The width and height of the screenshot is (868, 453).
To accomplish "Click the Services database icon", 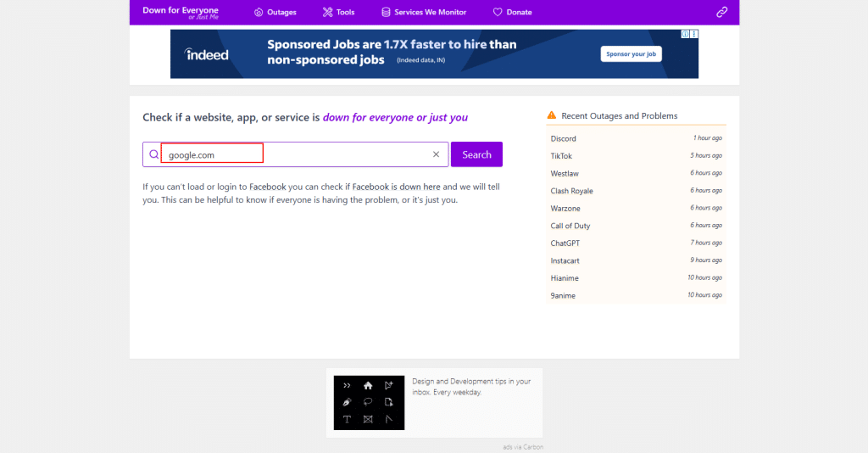I will 386,12.
